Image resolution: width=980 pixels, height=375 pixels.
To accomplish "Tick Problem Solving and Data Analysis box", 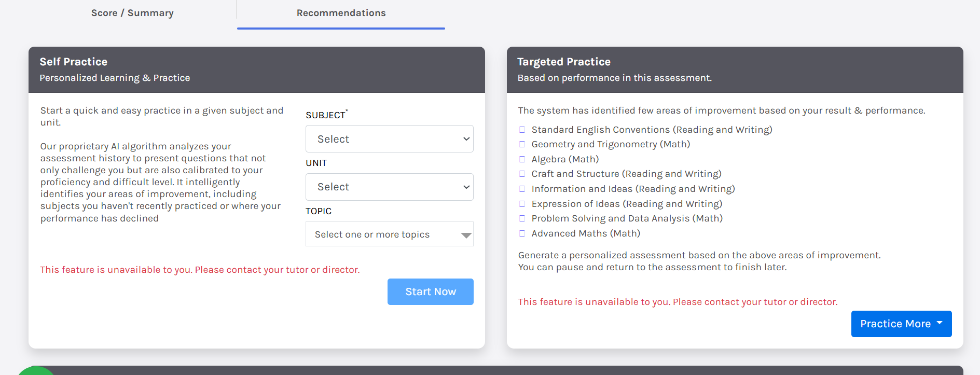I will tap(522, 218).
